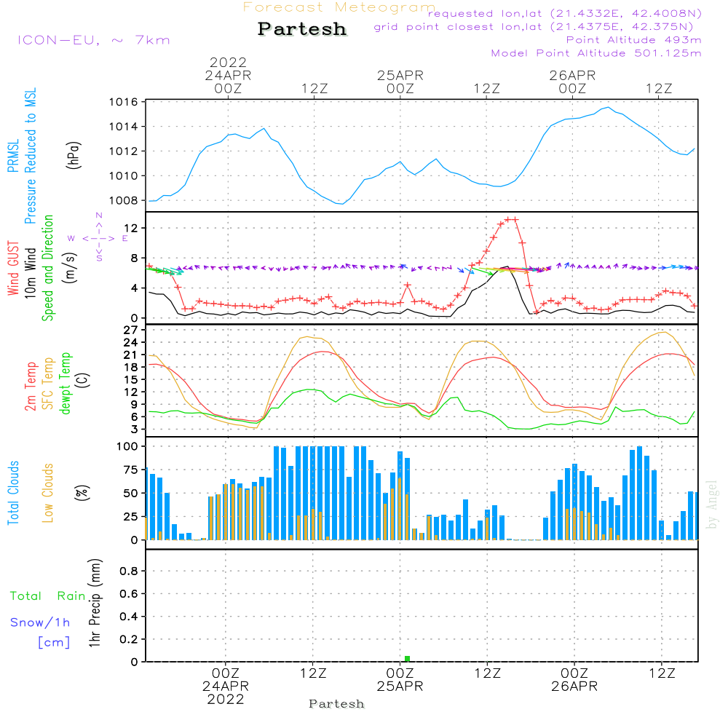Click the 'Forecast Meteogram' heading
Screen dimensions: 728x728
[339, 7]
